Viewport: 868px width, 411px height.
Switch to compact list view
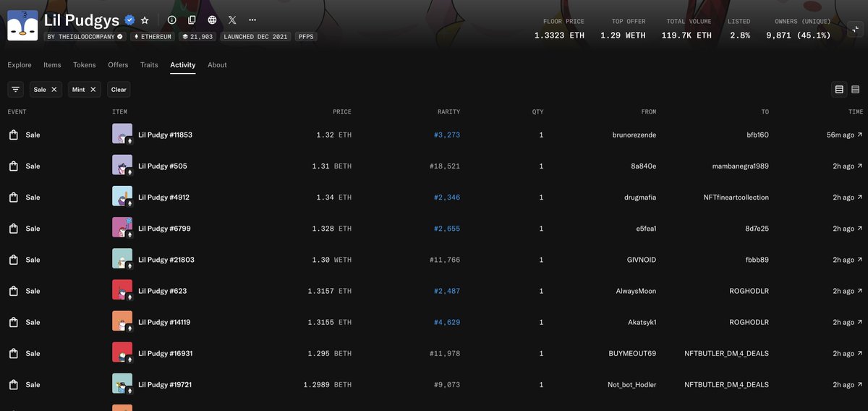click(855, 90)
